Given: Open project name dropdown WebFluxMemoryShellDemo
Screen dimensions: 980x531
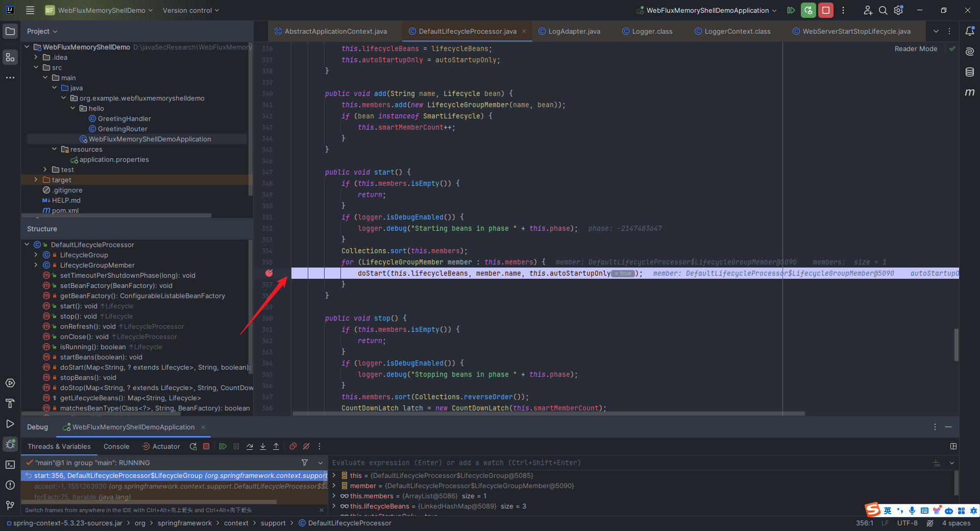Looking at the screenshot, I should pyautogui.click(x=99, y=10).
